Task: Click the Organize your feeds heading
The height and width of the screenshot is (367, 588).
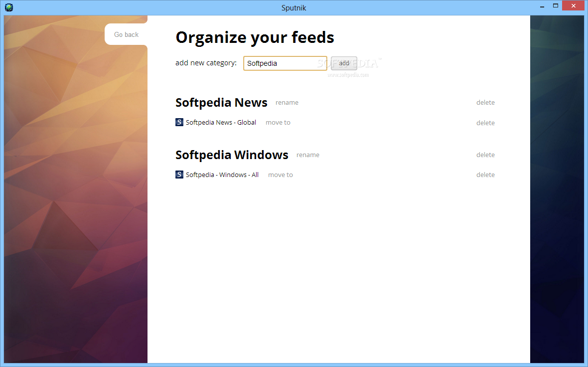Action: 255,38
